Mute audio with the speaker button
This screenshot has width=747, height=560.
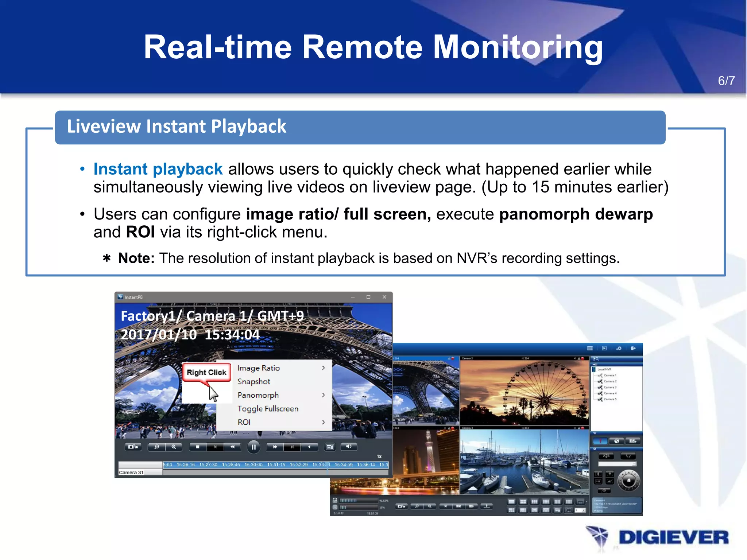(349, 446)
